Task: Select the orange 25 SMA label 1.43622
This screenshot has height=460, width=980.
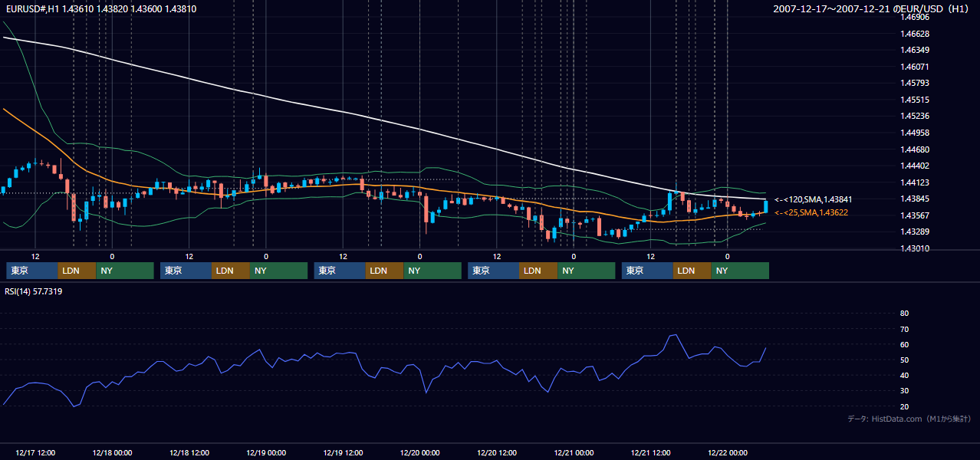Action: pos(811,212)
